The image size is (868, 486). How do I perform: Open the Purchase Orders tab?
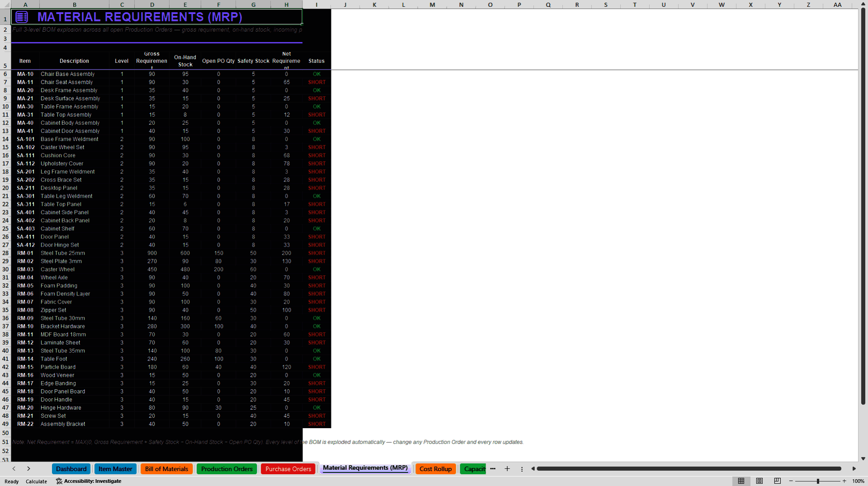point(288,469)
